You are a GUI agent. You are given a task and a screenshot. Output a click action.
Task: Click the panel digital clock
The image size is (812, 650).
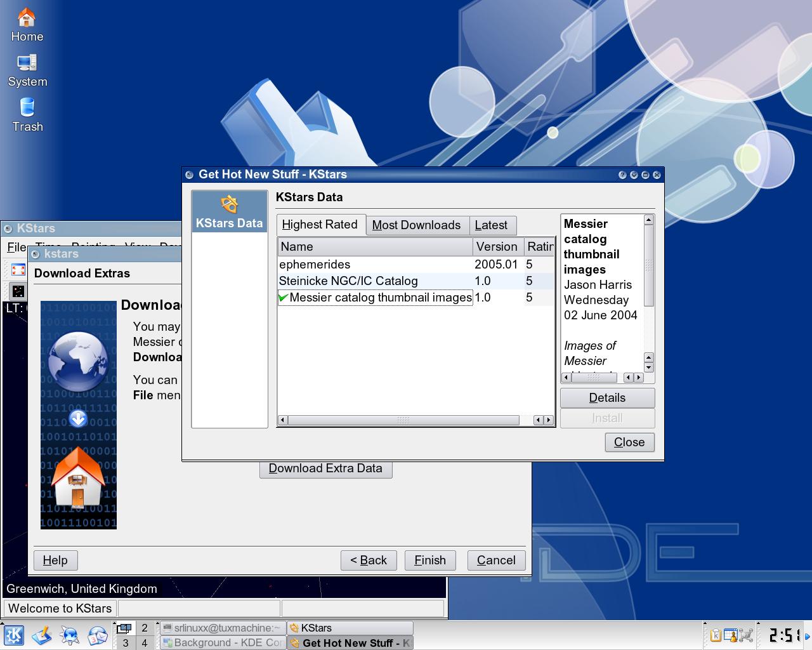784,635
